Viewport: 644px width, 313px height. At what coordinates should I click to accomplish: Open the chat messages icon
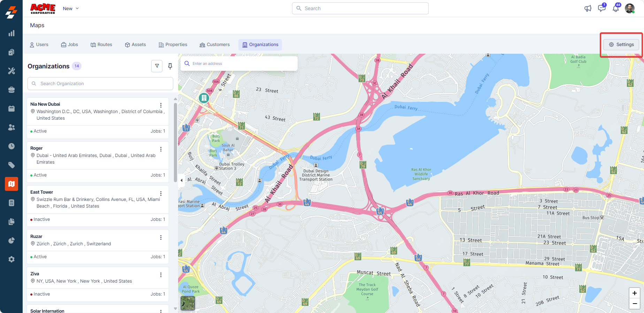point(601,8)
